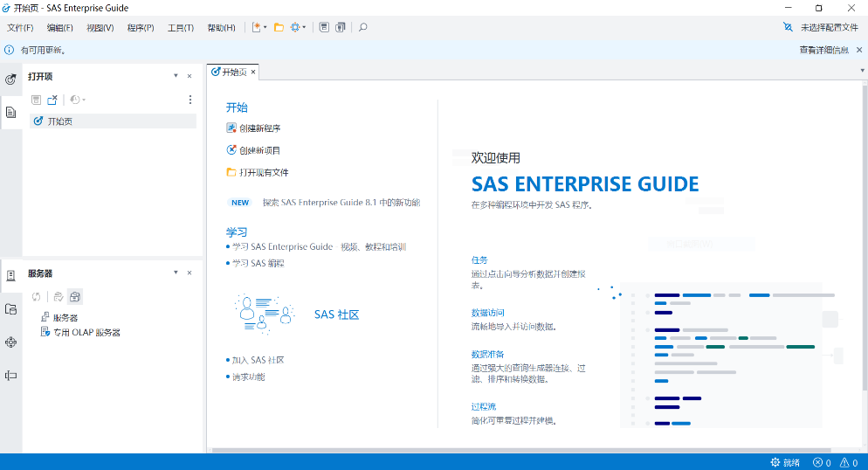Click the info icon beside 有可用更新
Image resolution: width=868 pixels, height=470 pixels.
pos(10,50)
